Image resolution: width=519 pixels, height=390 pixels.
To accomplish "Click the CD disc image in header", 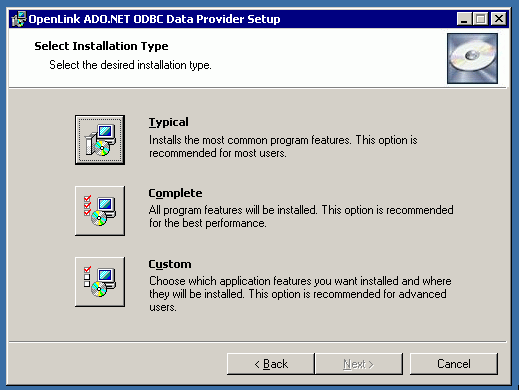I will (472, 58).
